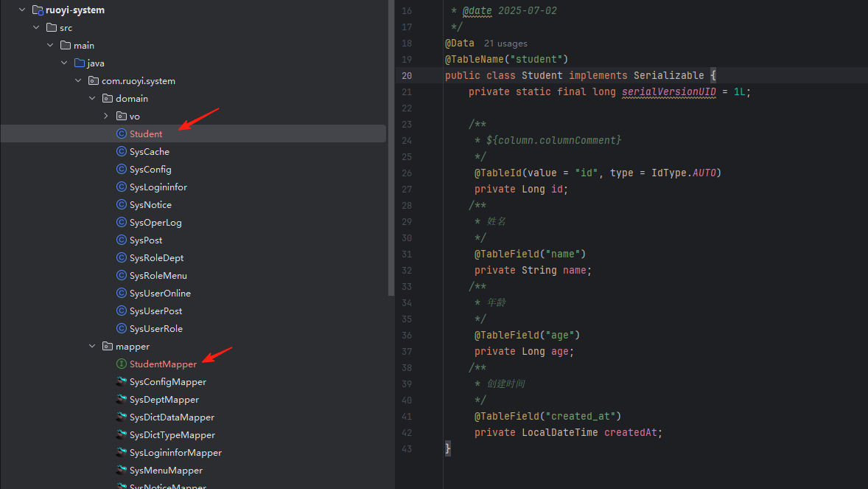Click the SysDictDataMapper file icon
The height and width of the screenshot is (489, 868).
click(122, 417)
